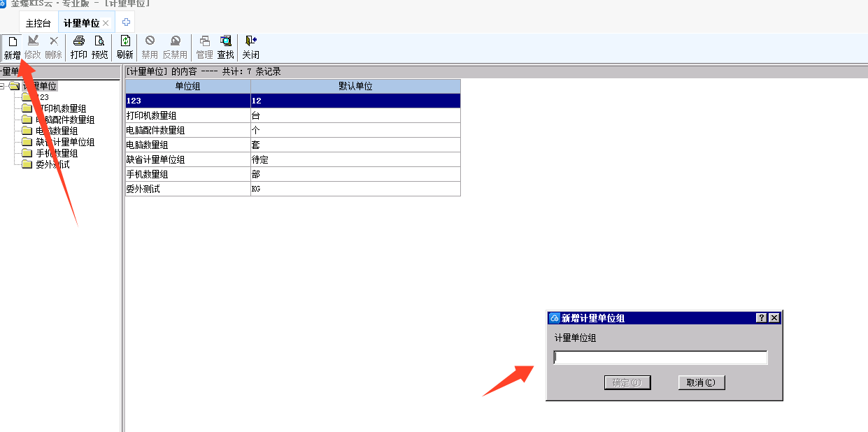Image resolution: width=868 pixels, height=432 pixels.
Task: Select 委外测试 folder in the tree
Action: [x=52, y=164]
